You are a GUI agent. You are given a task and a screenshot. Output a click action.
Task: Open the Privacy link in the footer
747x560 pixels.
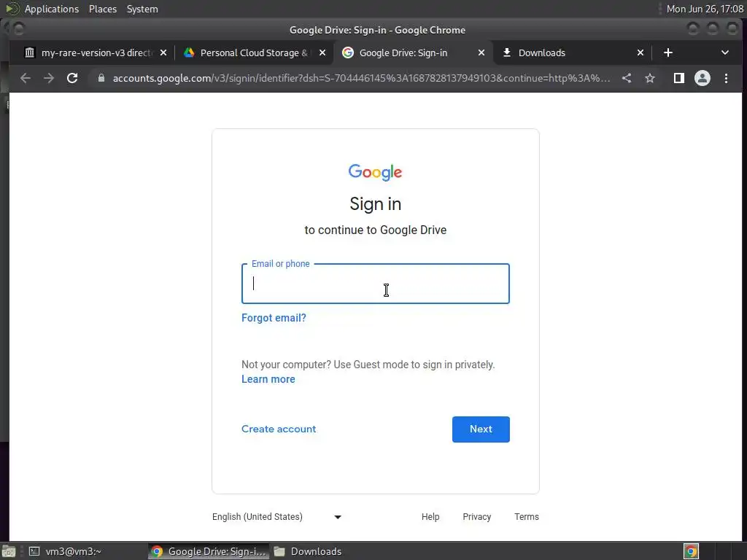coord(477,517)
